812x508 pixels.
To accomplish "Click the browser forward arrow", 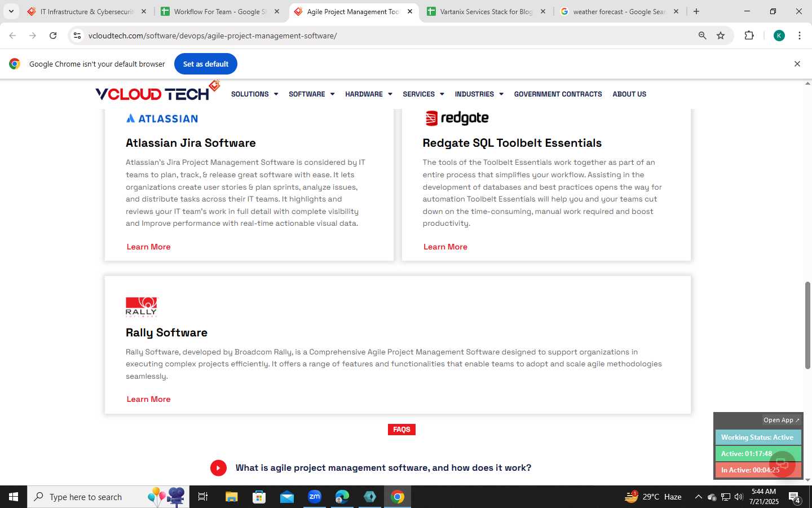I will point(33,36).
